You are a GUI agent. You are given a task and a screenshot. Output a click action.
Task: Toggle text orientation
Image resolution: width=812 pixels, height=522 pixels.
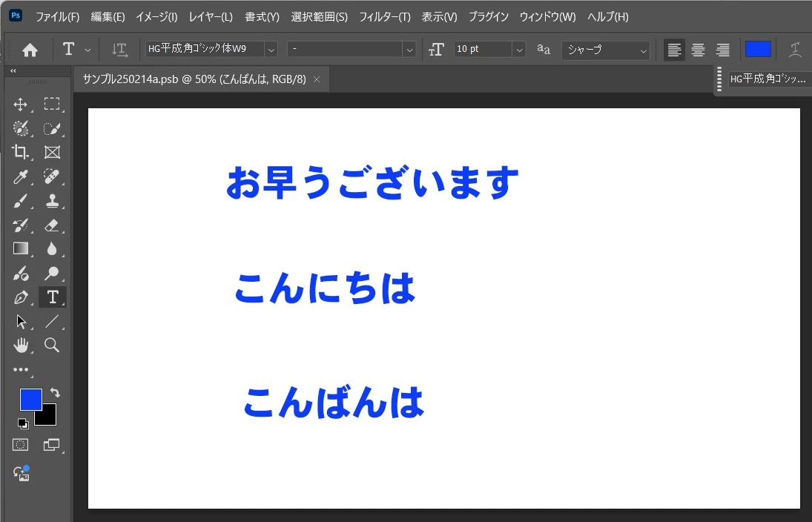[119, 50]
